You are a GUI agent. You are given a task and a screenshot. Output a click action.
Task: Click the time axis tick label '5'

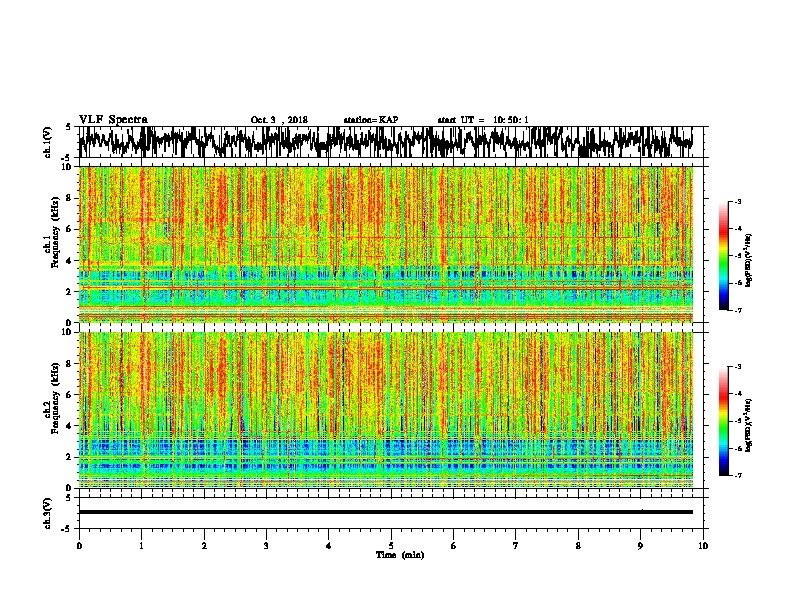pyautogui.click(x=391, y=545)
